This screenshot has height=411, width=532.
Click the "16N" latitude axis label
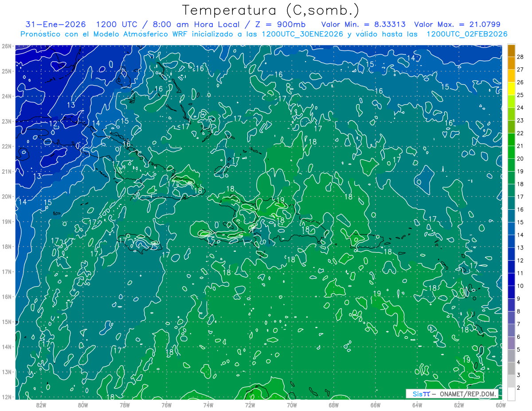[x=6, y=297]
